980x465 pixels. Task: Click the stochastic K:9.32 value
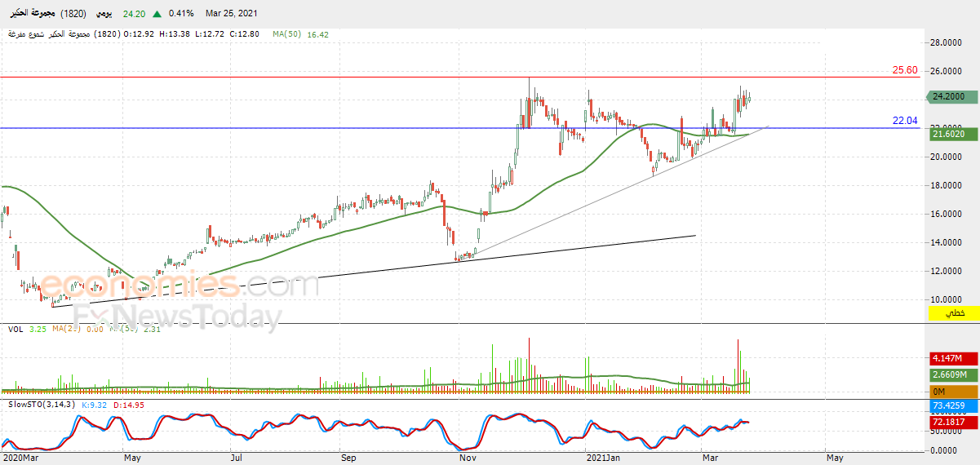[95, 404]
